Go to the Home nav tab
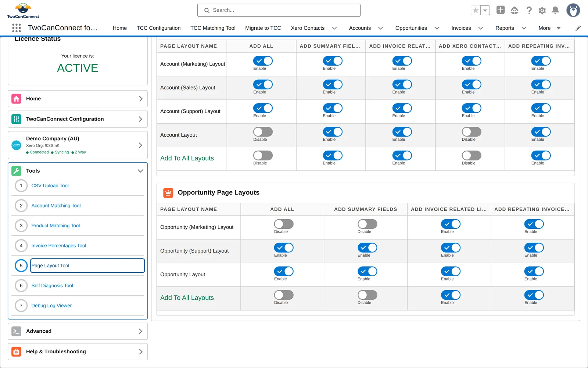 pos(120,28)
